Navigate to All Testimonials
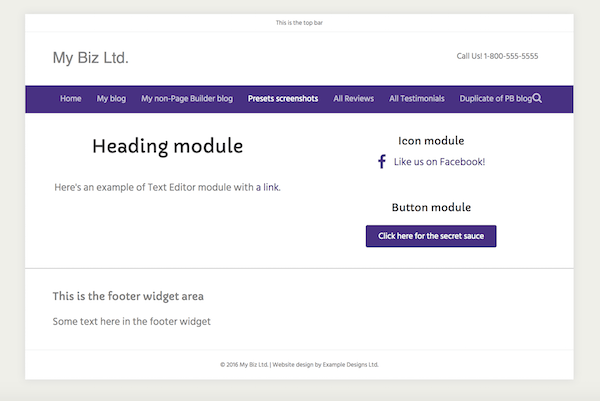 (417, 99)
